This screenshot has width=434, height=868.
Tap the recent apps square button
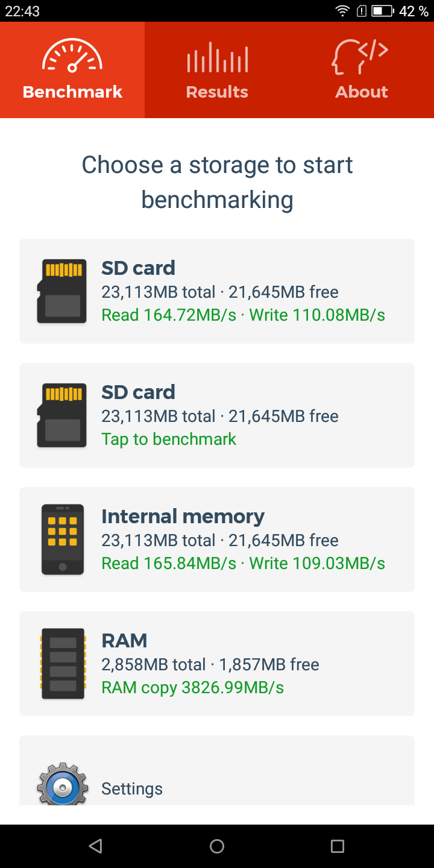tap(338, 846)
